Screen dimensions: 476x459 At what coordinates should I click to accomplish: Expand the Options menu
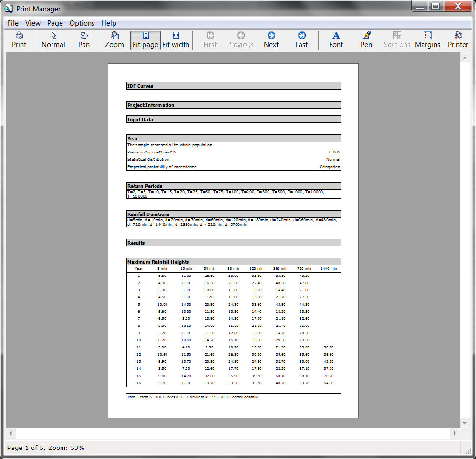(82, 23)
